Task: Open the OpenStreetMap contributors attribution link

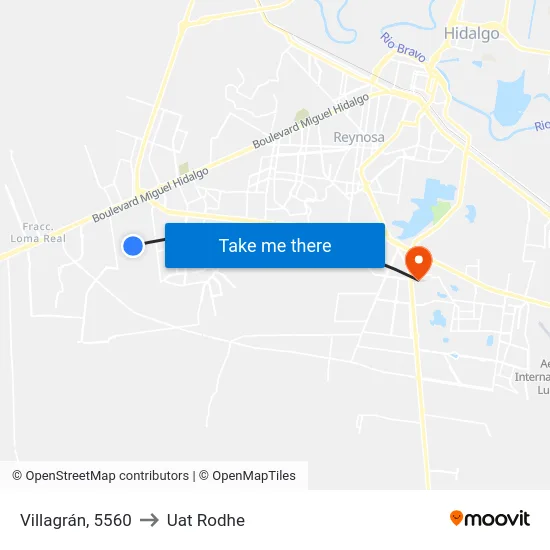Action: [101, 476]
